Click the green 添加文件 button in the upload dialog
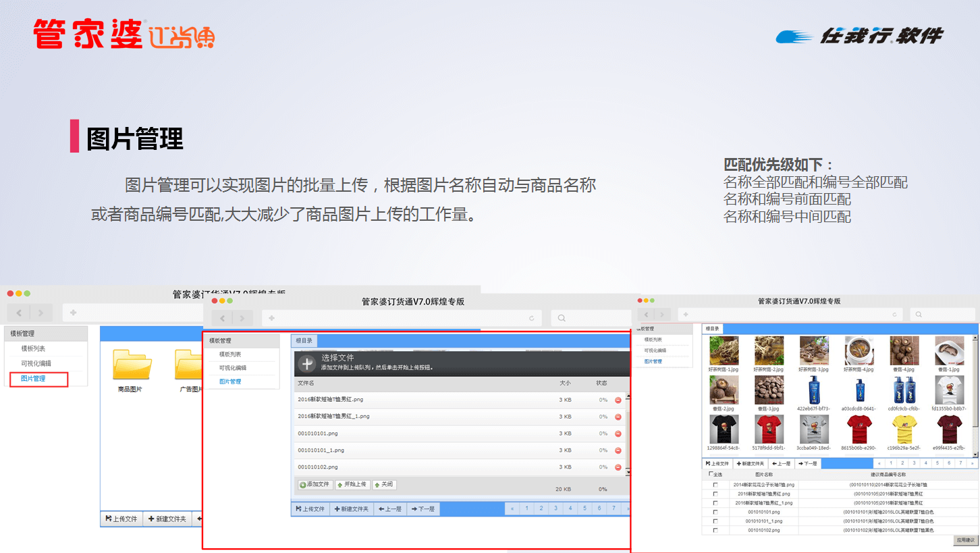The image size is (980, 553). tap(316, 485)
